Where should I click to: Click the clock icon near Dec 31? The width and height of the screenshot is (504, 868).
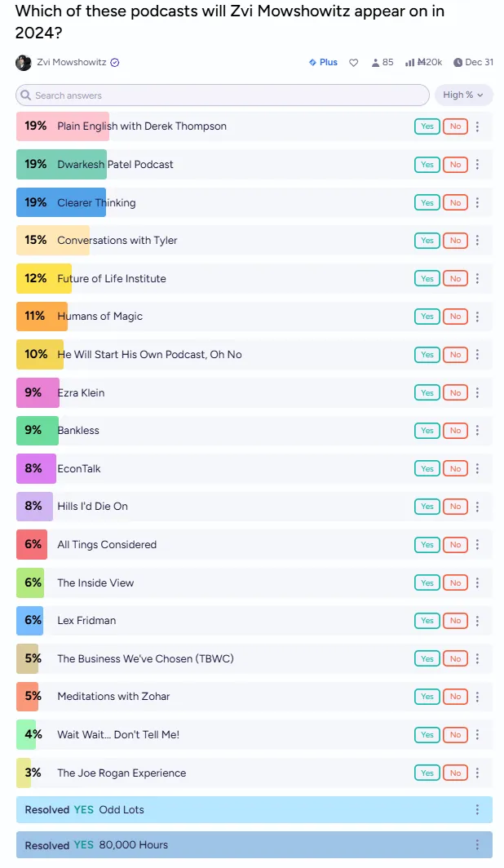[x=458, y=63]
